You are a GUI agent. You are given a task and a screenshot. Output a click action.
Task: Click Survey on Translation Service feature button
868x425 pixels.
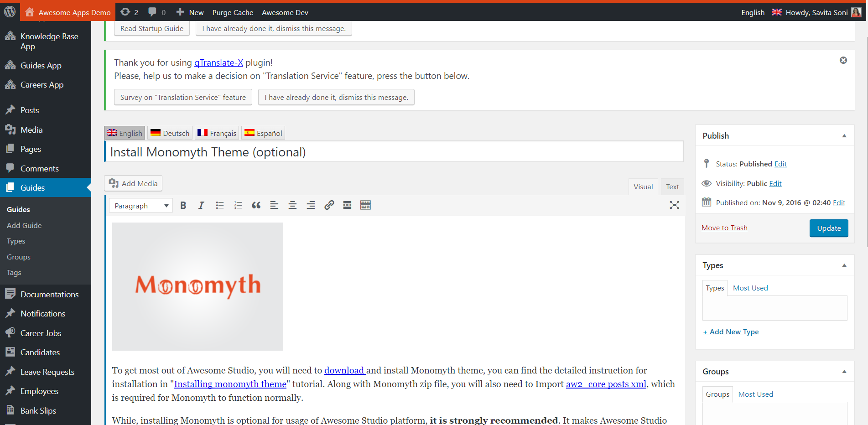pyautogui.click(x=183, y=97)
